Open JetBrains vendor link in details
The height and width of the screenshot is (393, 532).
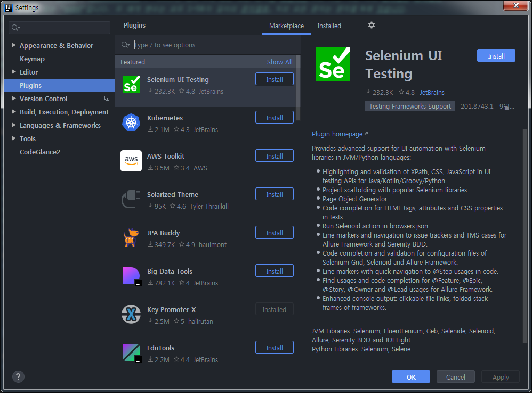432,92
